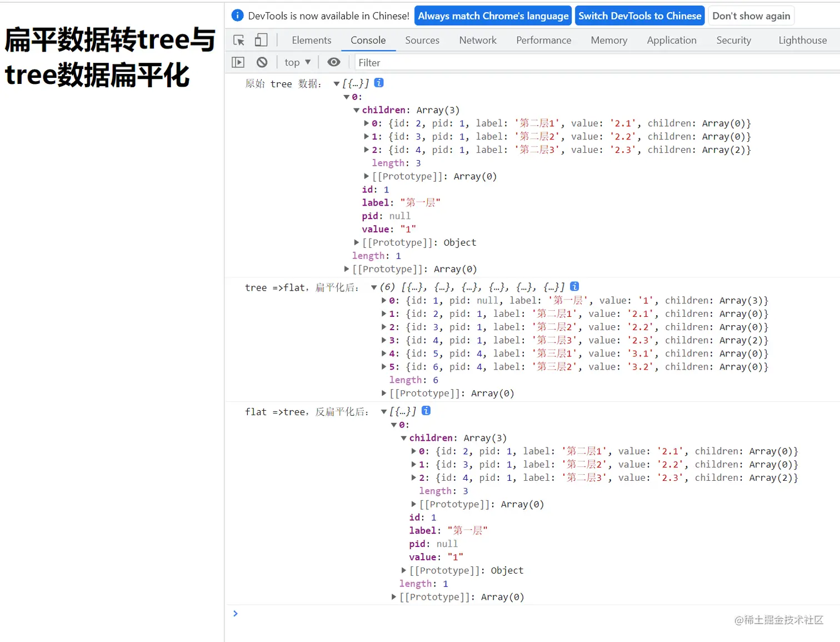Clear console with the ban icon
Image resolution: width=840 pixels, height=642 pixels.
(262, 62)
